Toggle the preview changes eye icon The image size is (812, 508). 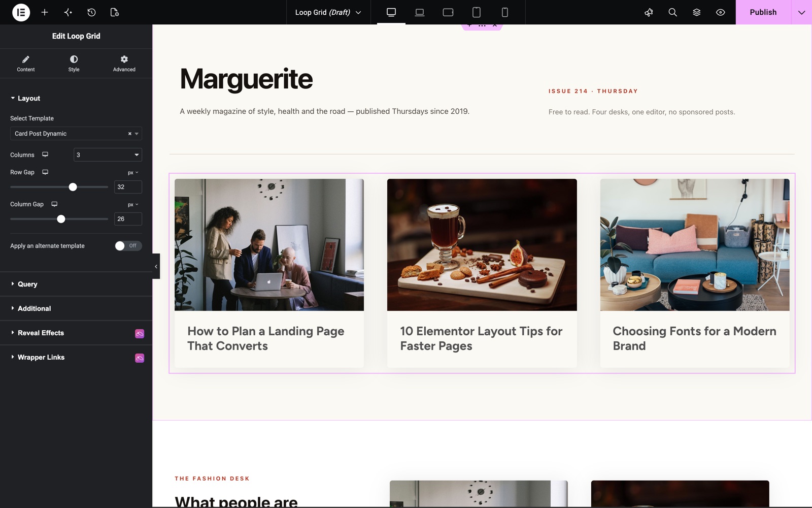click(720, 12)
